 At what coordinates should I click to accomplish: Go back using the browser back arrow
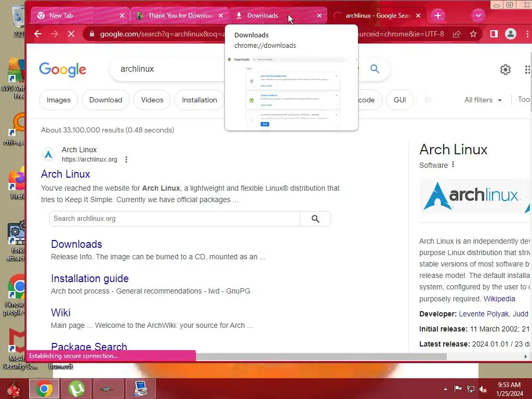38,34
